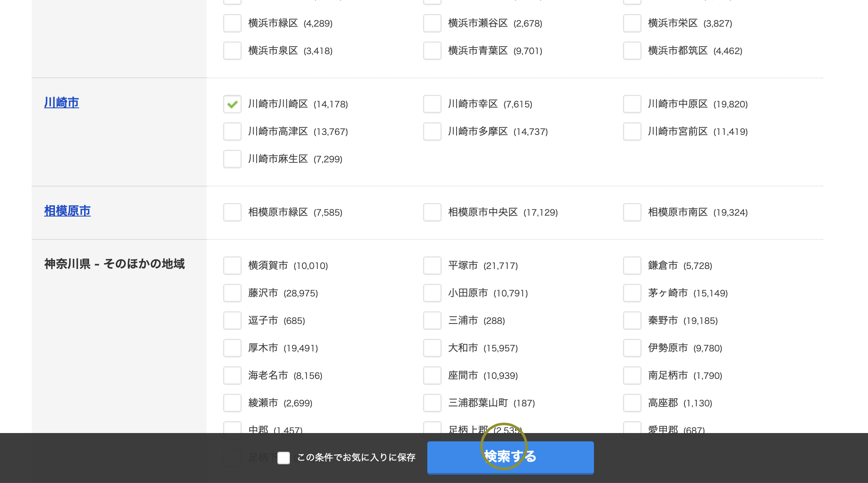Image resolution: width=868 pixels, height=483 pixels.
Task: Select the 茅ヶ崎市 checkbox
Action: click(x=632, y=293)
